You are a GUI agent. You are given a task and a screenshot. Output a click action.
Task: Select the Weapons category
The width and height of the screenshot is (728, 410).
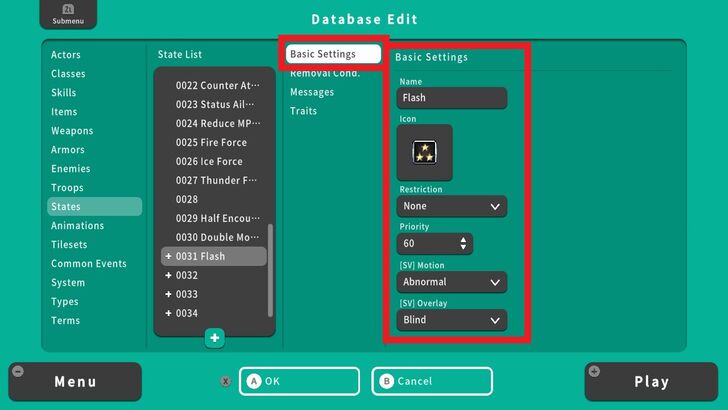[72, 131]
